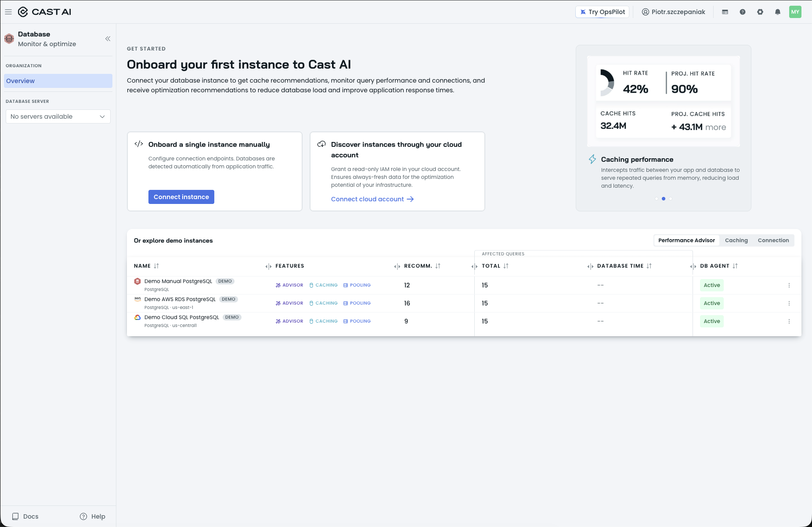Collapse the sidebar with double chevron
Screen dimensions: 812x527
pos(108,39)
